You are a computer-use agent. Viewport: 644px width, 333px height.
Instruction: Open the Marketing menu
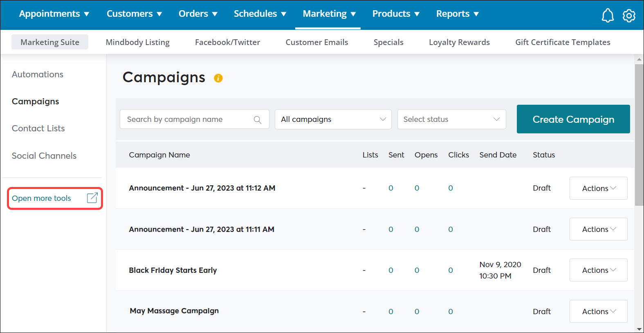pyautogui.click(x=329, y=14)
